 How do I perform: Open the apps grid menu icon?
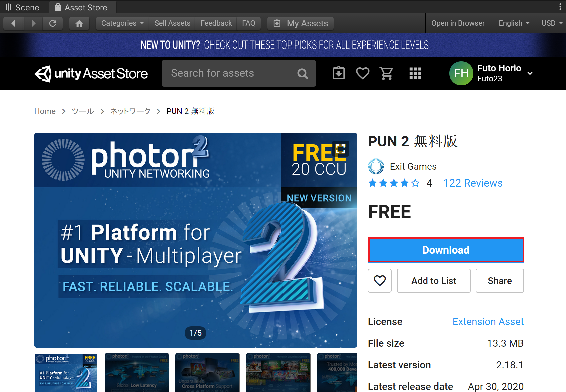tap(415, 73)
